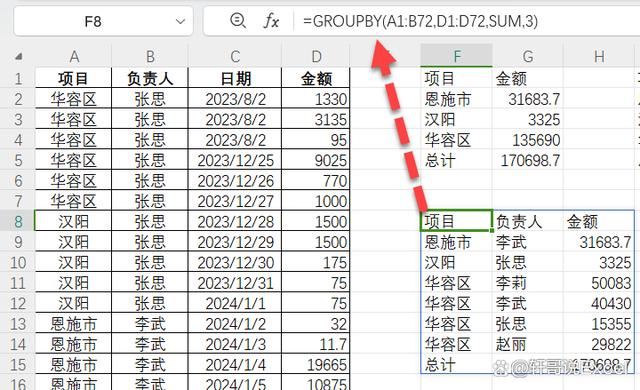640x390 pixels.
Task: Select 恩施市 in cell F9
Action: 457,242
